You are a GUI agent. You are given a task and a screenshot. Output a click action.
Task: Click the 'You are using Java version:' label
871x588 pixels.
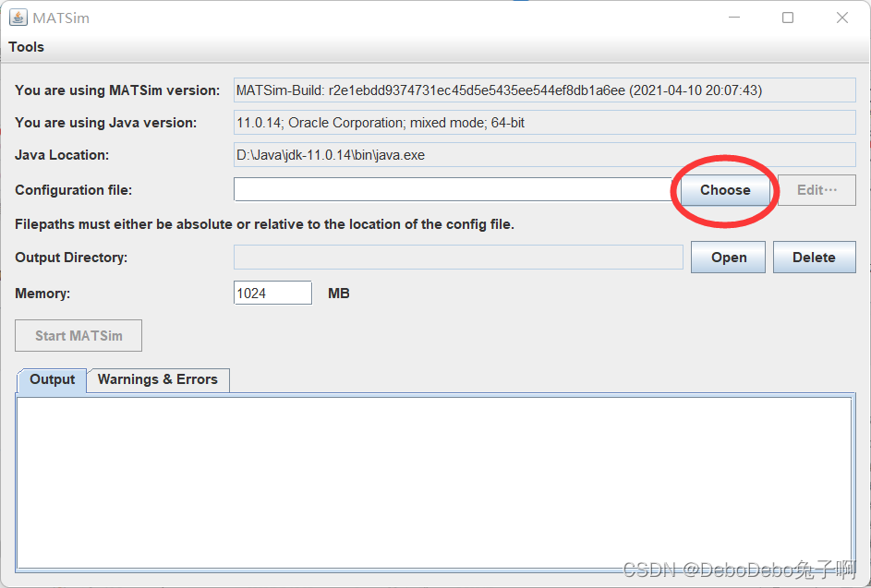(105, 123)
